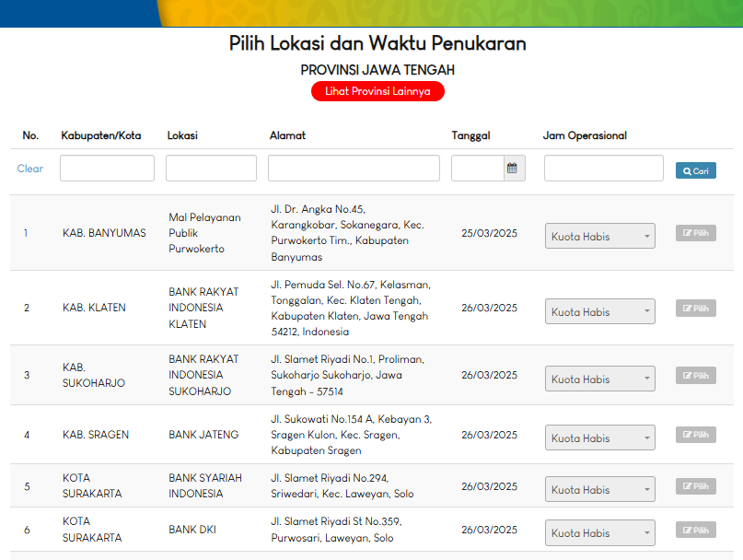Focus the Lokasi filter input
The height and width of the screenshot is (560, 743).
(212, 168)
